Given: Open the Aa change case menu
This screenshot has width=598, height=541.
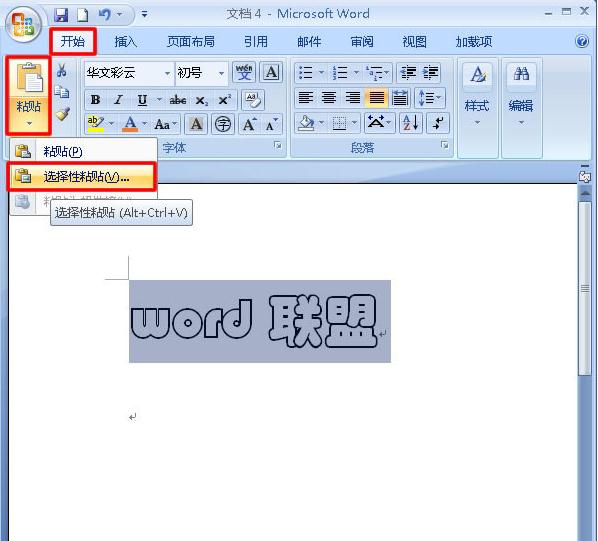Looking at the screenshot, I should (x=165, y=124).
